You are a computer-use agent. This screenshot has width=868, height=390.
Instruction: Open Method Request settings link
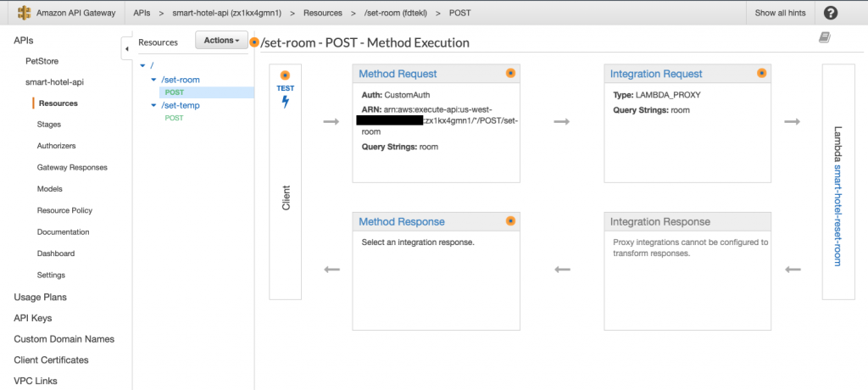[x=398, y=74]
